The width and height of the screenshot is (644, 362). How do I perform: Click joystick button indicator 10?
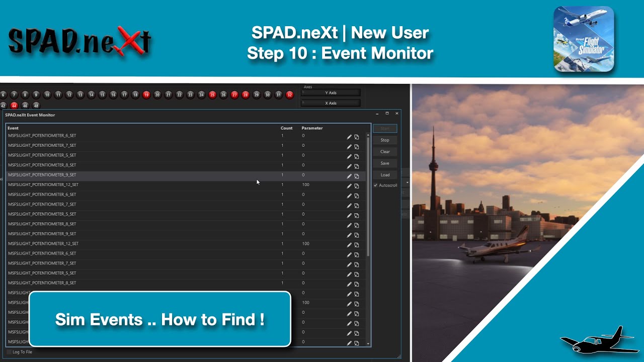(47, 95)
